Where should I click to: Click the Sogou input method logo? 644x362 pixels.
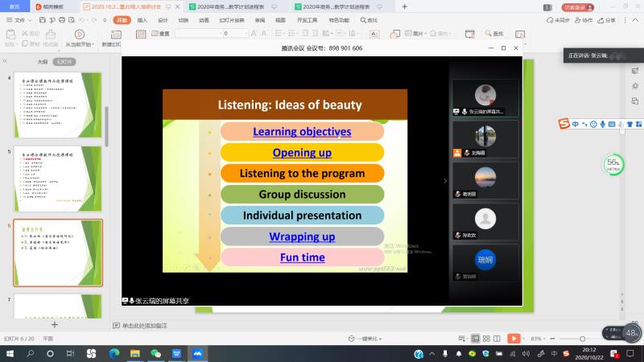565,123
